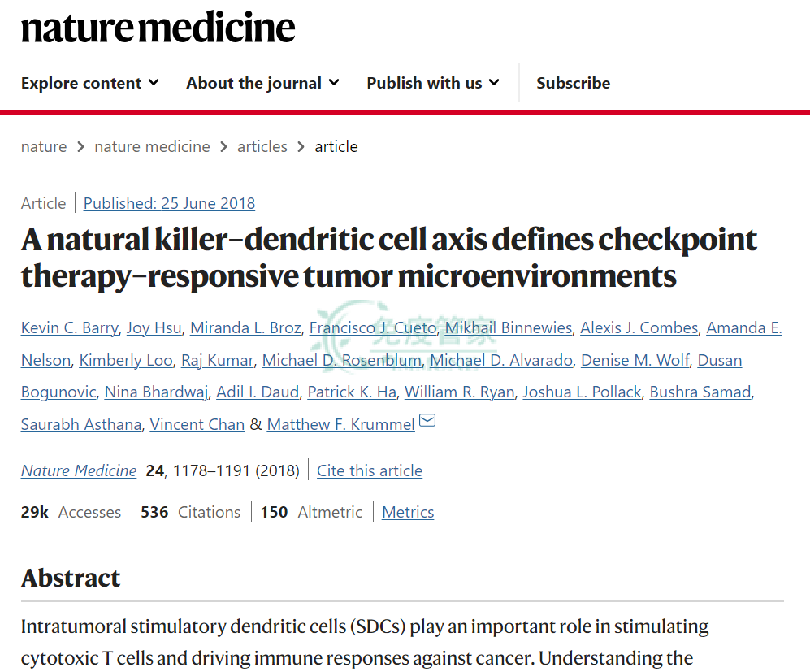Click the email envelope icon after Krummel
Image resolution: width=810 pixels, height=672 pixels.
pyautogui.click(x=427, y=420)
